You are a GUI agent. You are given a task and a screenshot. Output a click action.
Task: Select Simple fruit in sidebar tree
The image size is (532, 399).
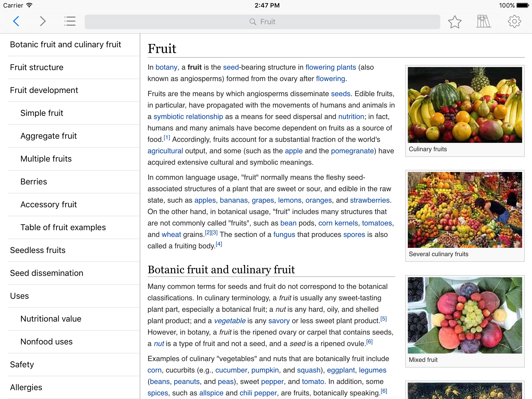click(x=42, y=113)
